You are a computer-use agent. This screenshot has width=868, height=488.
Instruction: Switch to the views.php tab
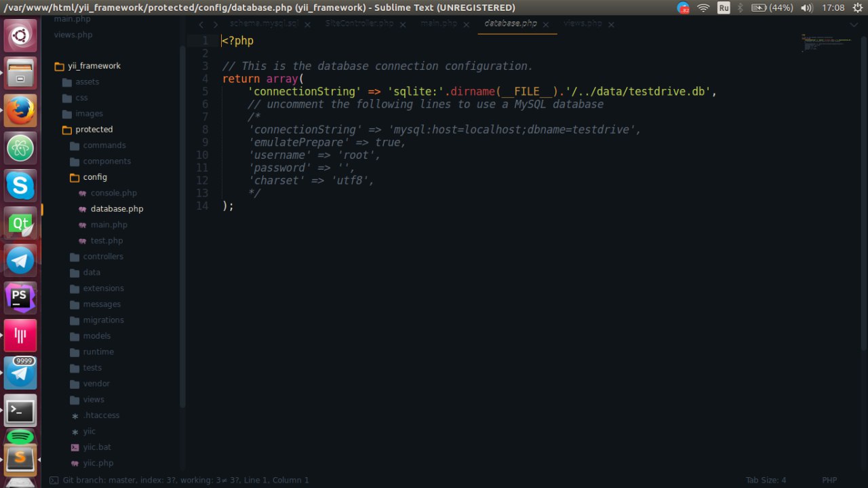583,23
